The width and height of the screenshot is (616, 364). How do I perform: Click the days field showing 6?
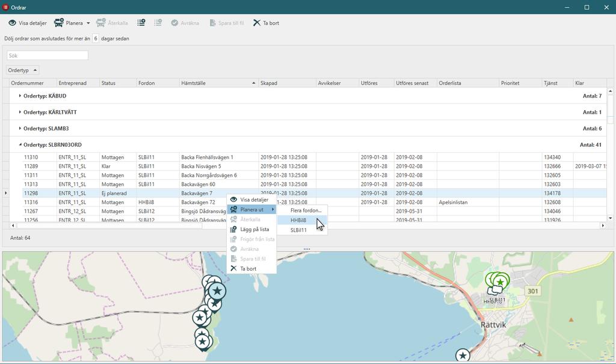96,39
